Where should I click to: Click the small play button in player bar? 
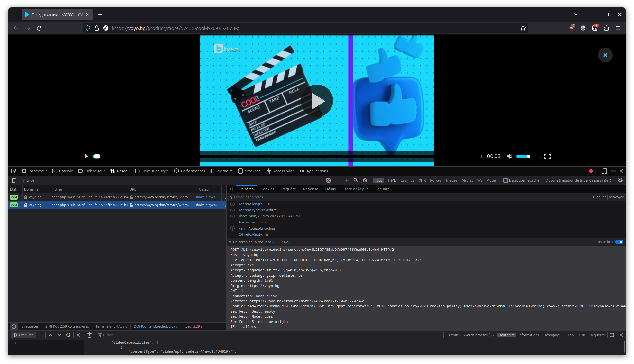(86, 156)
